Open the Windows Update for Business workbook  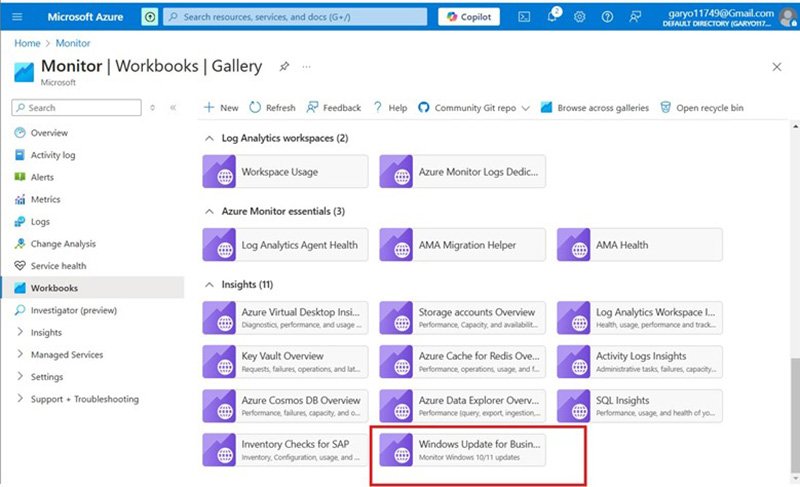coord(463,450)
